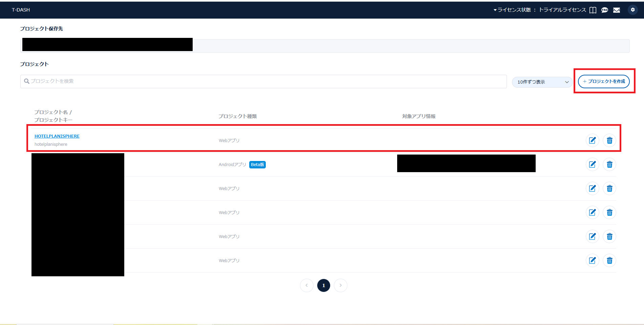Click the プロジェクトを作成 button
The image size is (644, 325).
point(604,82)
